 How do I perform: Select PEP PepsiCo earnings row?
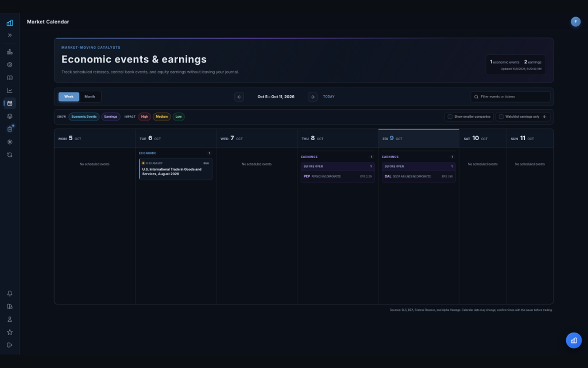click(338, 177)
